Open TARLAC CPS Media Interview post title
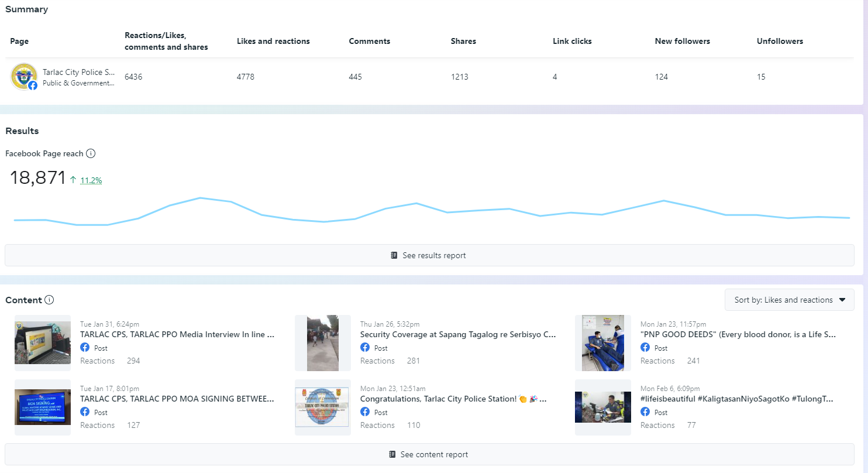Screen dimensions: 868x473 [177, 335]
